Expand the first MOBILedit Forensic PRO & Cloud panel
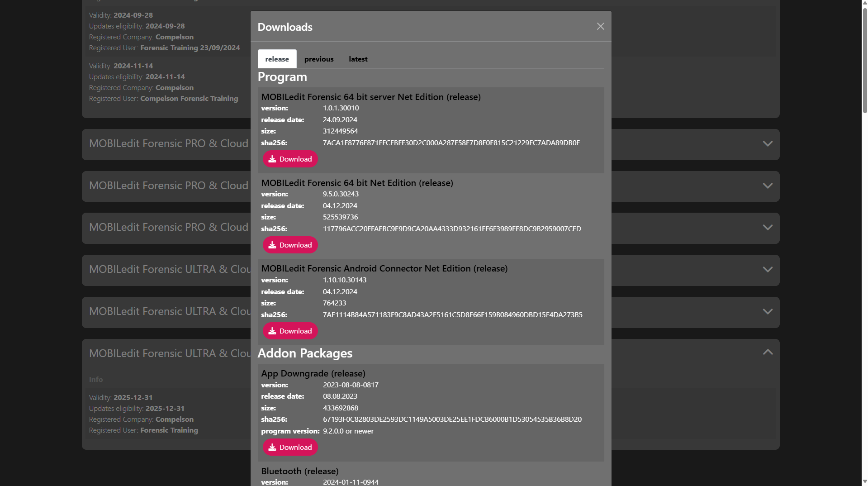868x486 pixels. point(767,144)
